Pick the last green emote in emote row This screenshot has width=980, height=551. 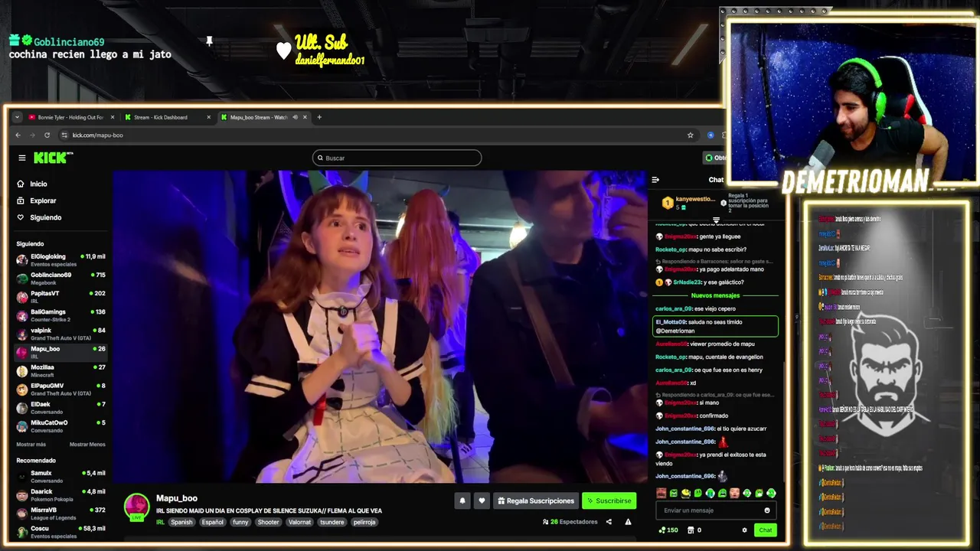771,494
